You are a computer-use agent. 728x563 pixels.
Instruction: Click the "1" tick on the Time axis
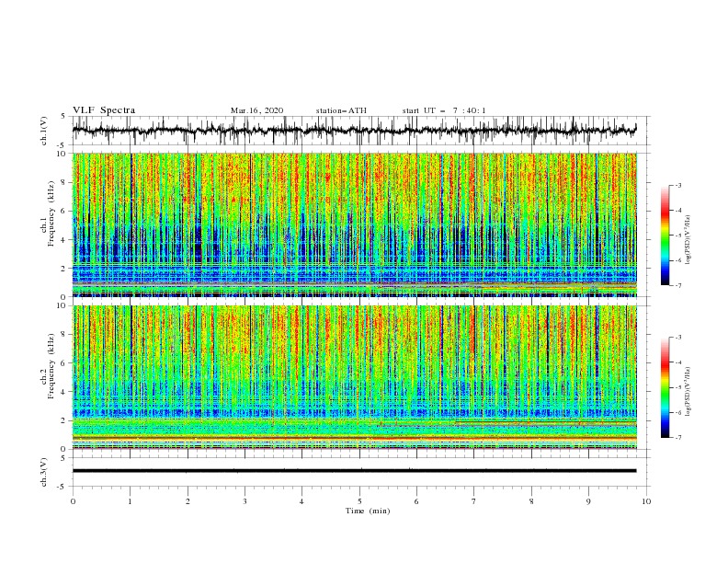tap(130, 501)
